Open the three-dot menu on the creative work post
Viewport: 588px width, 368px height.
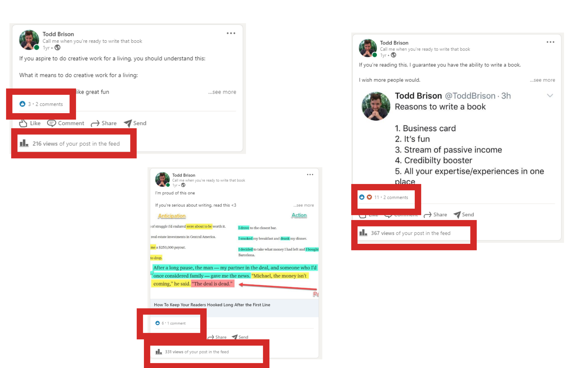pos(231,33)
